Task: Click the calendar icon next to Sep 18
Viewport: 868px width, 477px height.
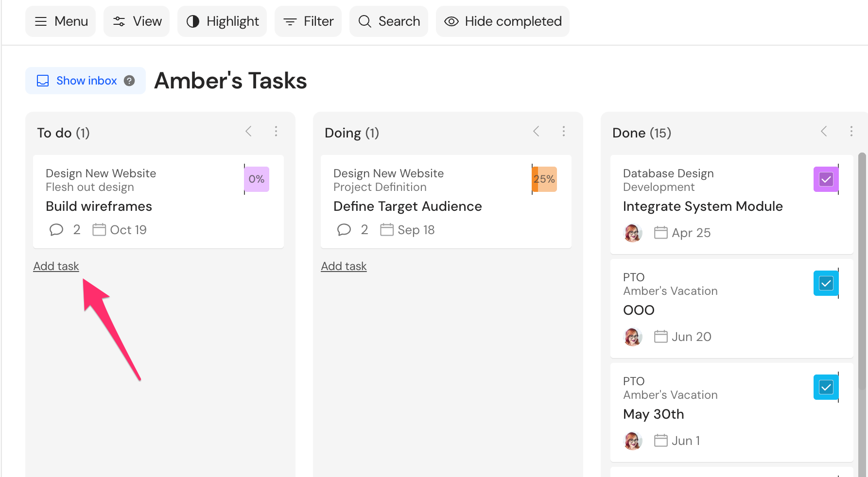Action: tap(387, 229)
